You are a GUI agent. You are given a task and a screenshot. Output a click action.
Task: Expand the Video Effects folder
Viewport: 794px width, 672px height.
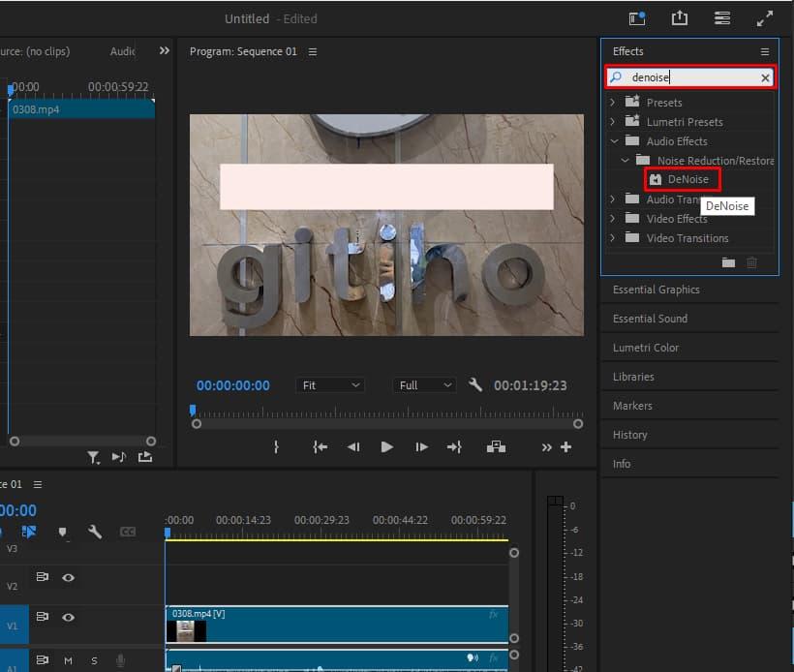click(x=612, y=219)
